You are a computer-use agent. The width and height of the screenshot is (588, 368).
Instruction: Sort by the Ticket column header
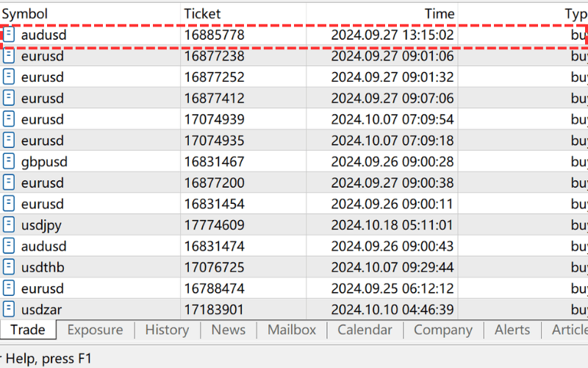[202, 14]
